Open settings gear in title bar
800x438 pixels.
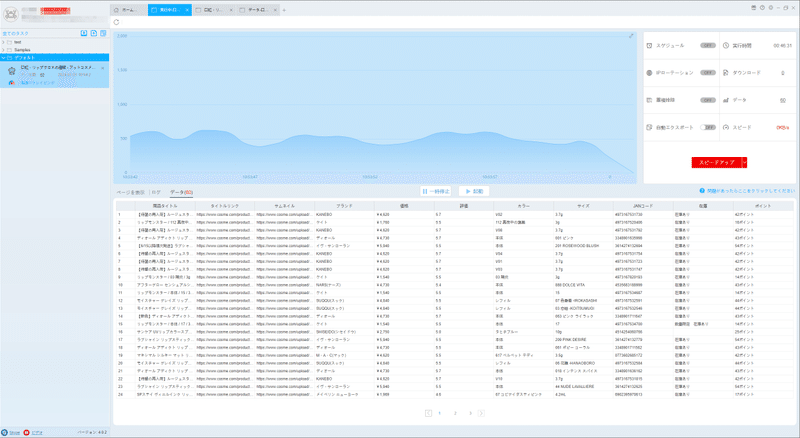[770, 8]
